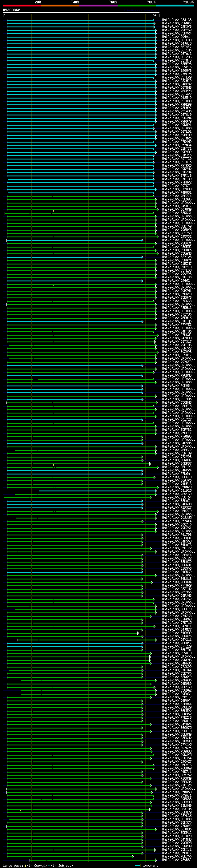Viewport: 197px width, 868px height.
Task: Click hit UniRef100_P51430
Action: [x=177, y=111]
